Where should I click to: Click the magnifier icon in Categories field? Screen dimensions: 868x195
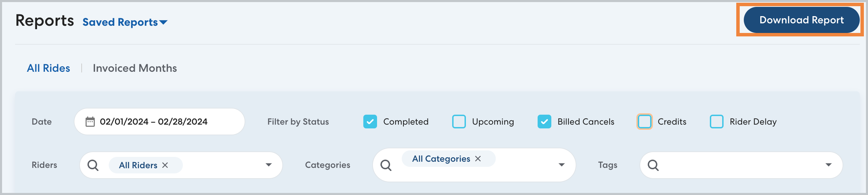click(x=386, y=165)
